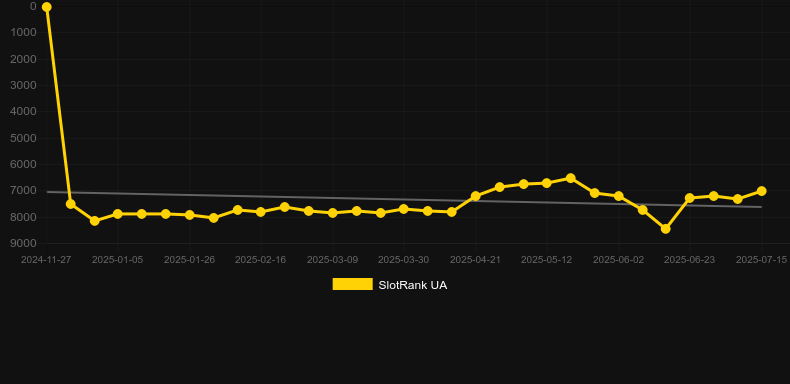Select the data point above 2025-04-21
The image size is (790, 384).
coord(475,196)
